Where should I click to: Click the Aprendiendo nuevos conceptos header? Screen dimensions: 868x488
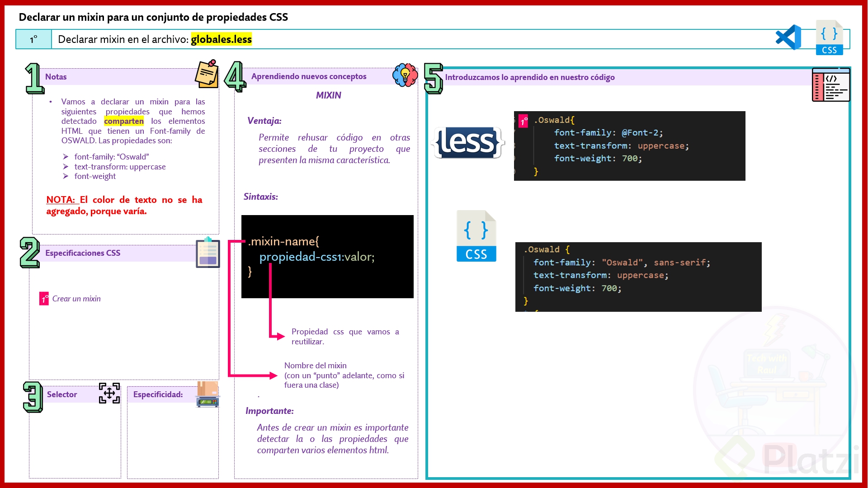(x=309, y=76)
